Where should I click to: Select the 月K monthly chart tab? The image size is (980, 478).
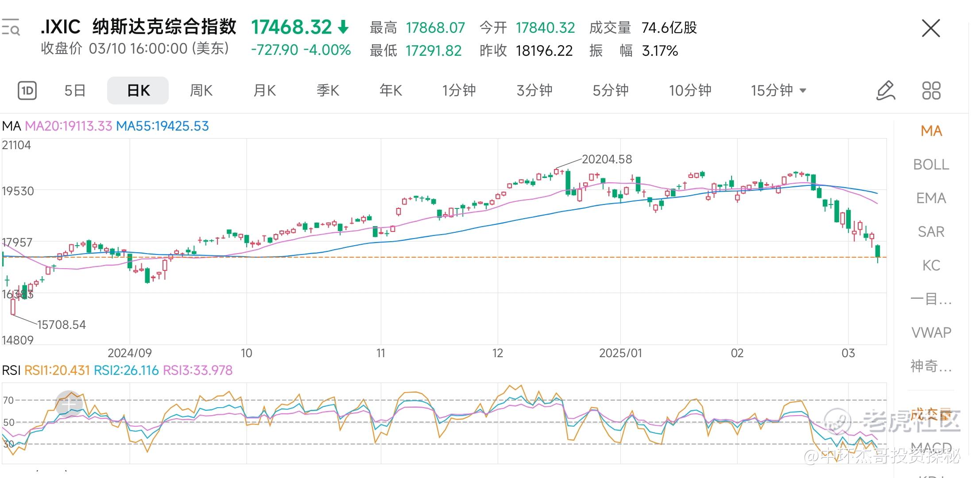pyautogui.click(x=264, y=91)
